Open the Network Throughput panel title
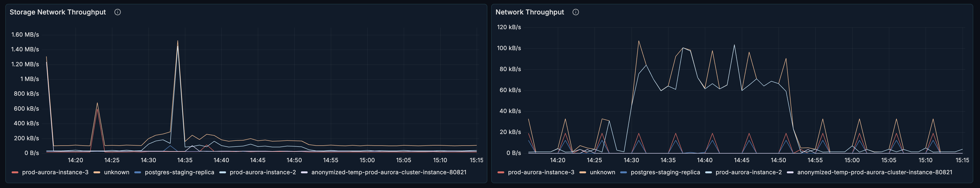This screenshot has height=188, width=980. (x=530, y=12)
